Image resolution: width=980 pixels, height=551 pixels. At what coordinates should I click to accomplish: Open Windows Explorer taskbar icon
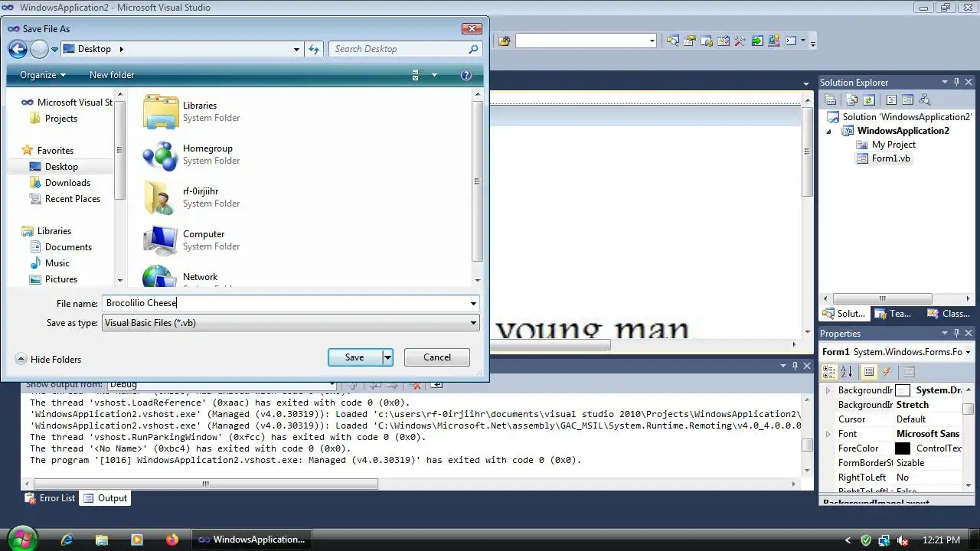pyautogui.click(x=102, y=540)
